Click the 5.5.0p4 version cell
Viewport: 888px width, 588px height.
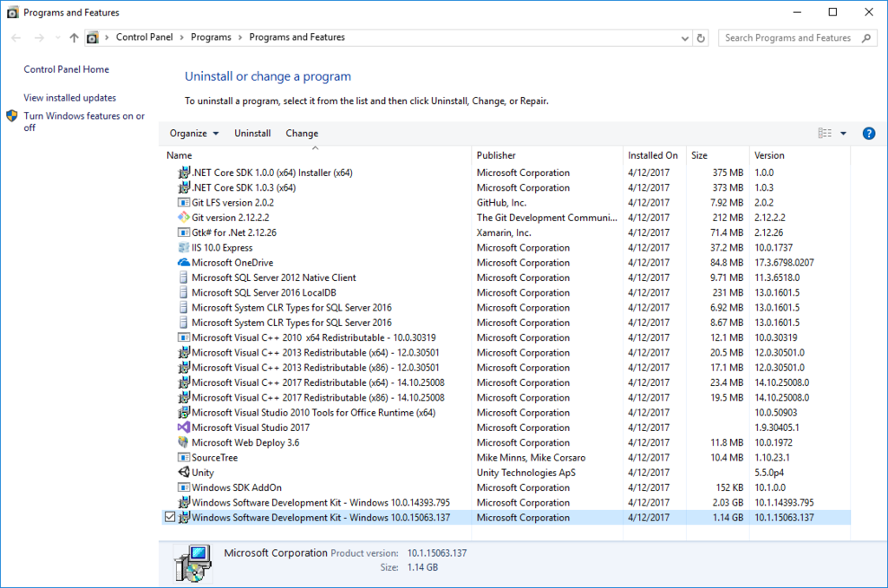click(769, 473)
